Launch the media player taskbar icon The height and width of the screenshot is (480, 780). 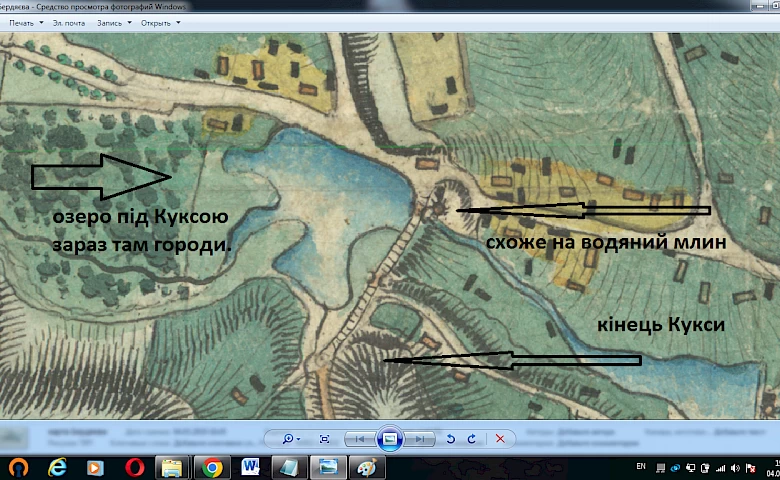click(x=95, y=468)
